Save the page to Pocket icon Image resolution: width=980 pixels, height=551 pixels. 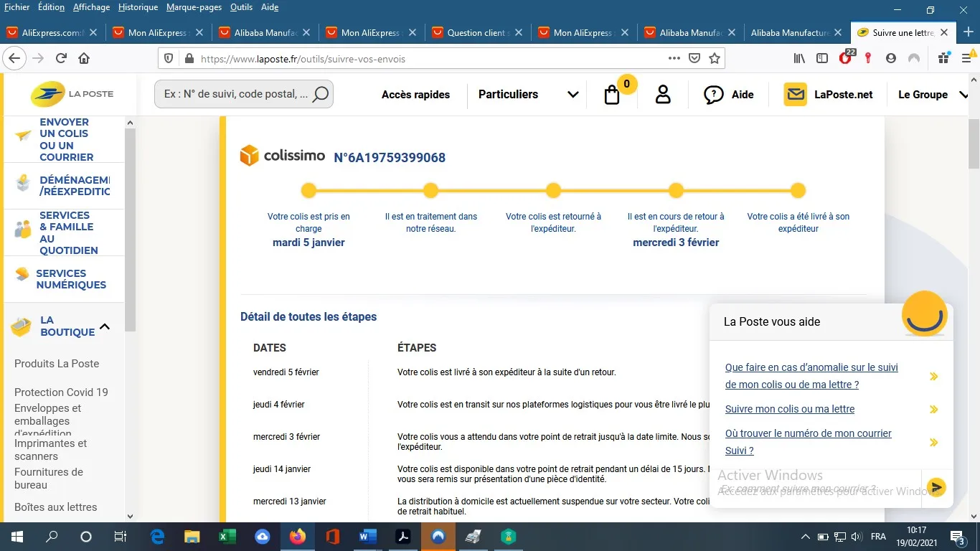694,58
